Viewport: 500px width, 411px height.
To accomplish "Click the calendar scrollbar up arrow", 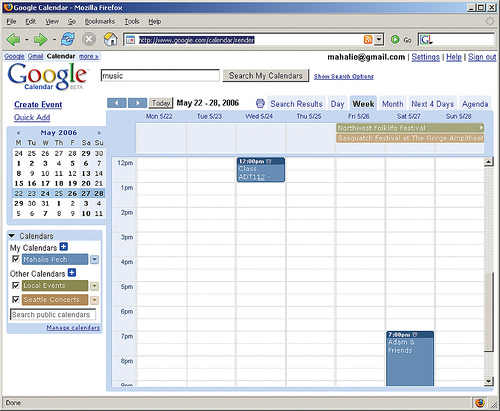I will pyautogui.click(x=489, y=162).
